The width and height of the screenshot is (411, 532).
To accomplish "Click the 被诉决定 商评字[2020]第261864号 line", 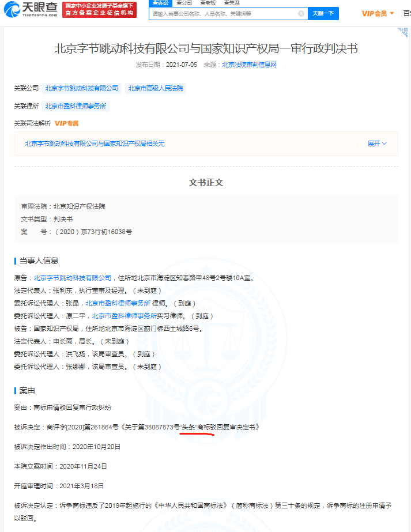I will click(x=137, y=427).
